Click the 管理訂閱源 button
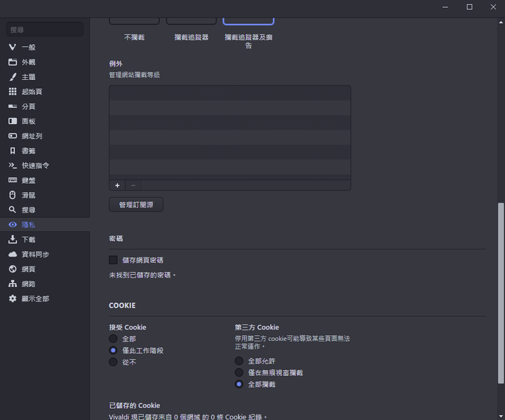 (136, 205)
